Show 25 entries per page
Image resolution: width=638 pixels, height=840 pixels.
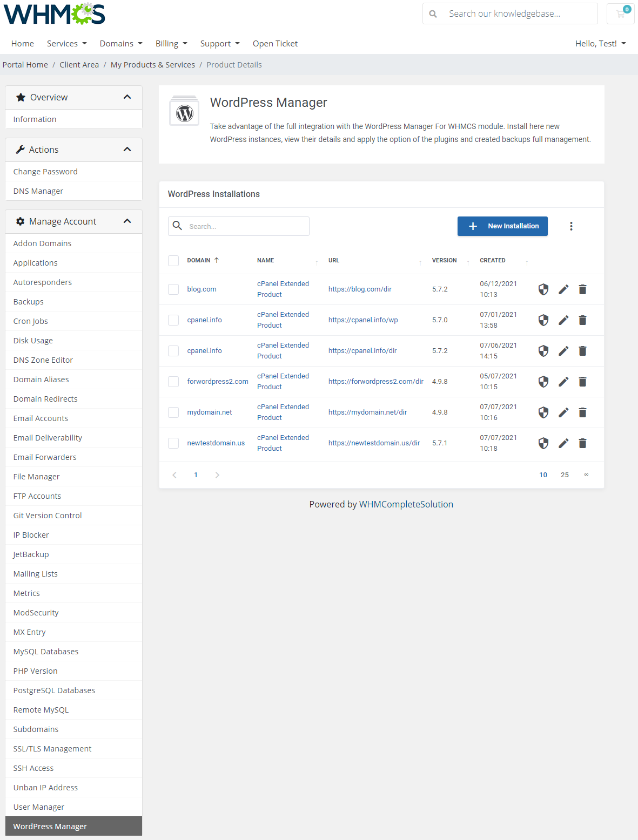point(565,475)
